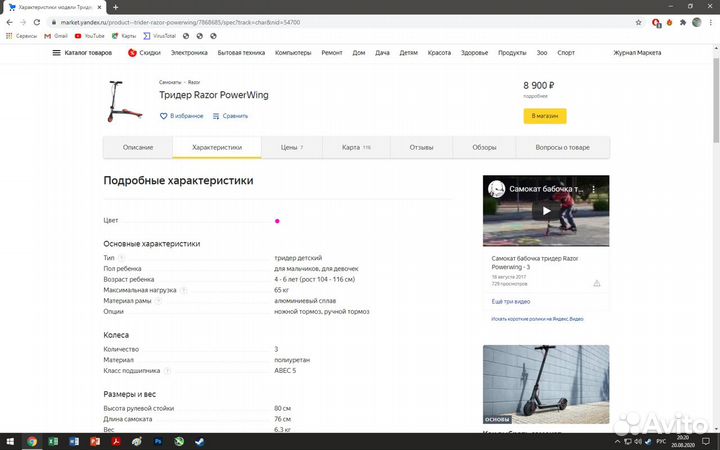The width and height of the screenshot is (720, 450).
Task: Click the yellow В магазин button
Action: pyautogui.click(x=545, y=116)
